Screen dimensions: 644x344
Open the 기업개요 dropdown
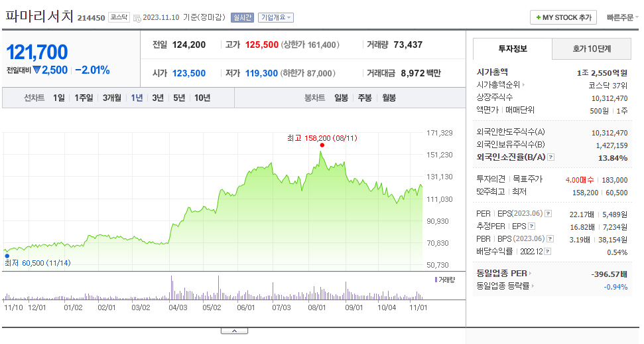coord(276,18)
